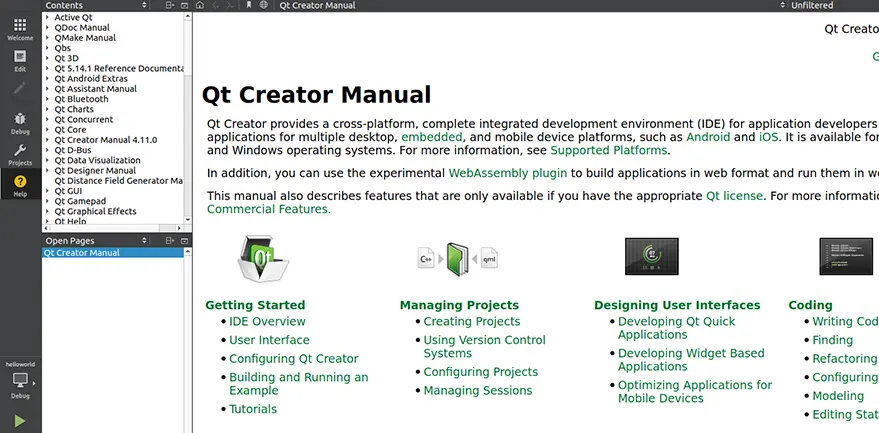Click the Contents scroll-up arrow

(x=188, y=16)
